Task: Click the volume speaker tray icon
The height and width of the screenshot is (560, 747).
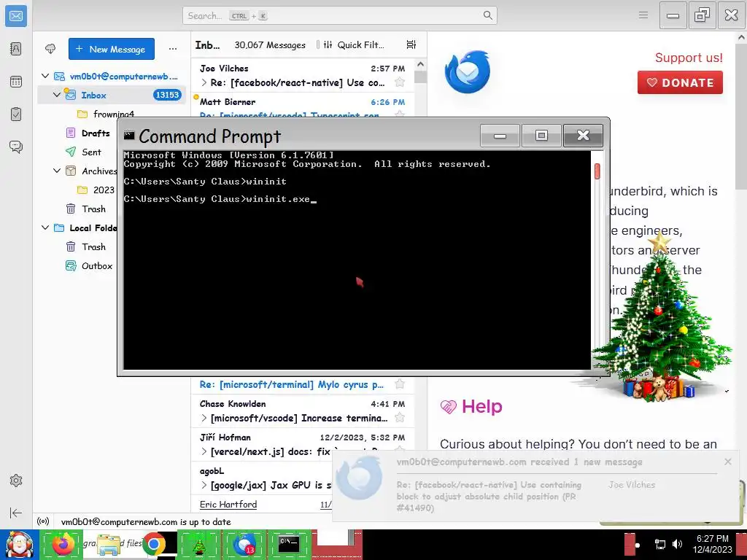Action: [x=678, y=544]
